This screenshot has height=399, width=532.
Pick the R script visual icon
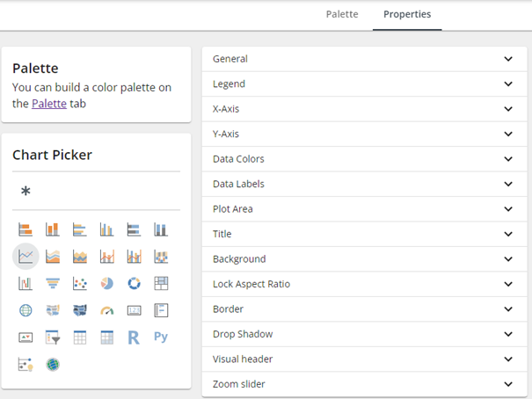[134, 337]
